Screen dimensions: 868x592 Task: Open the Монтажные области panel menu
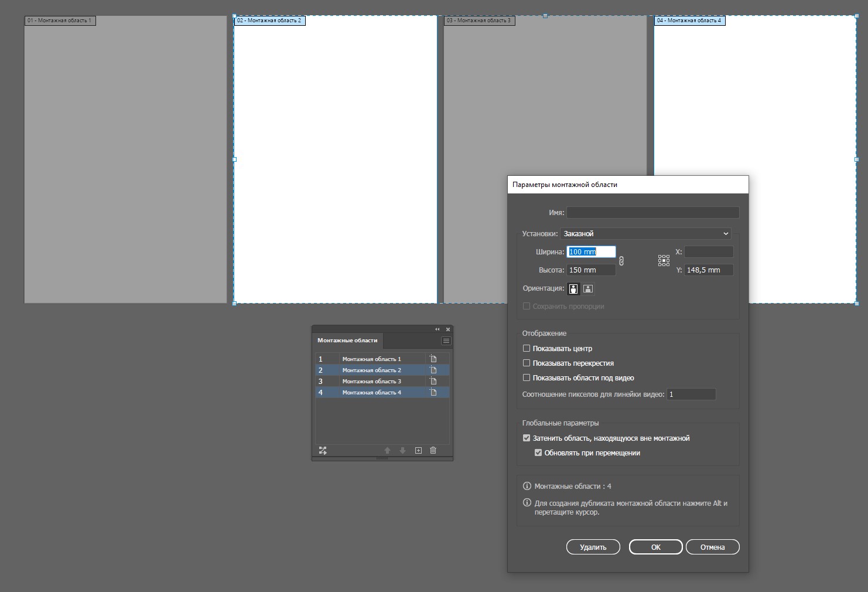(x=446, y=341)
